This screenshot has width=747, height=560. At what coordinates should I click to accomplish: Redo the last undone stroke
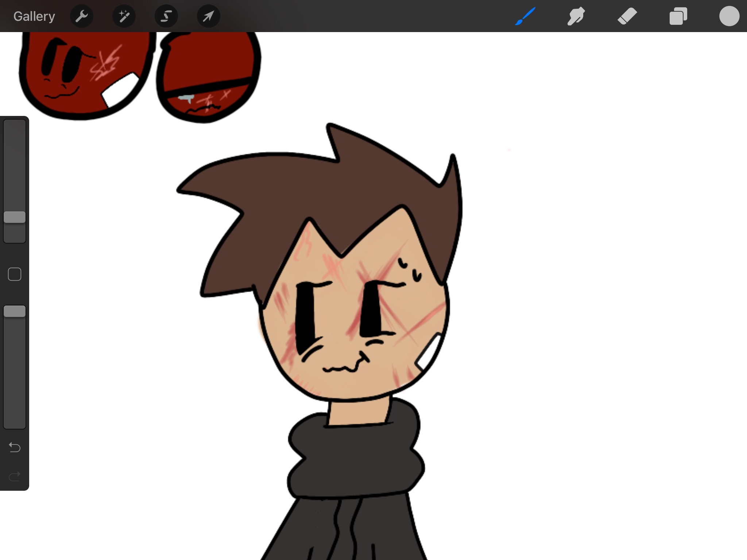point(15,476)
